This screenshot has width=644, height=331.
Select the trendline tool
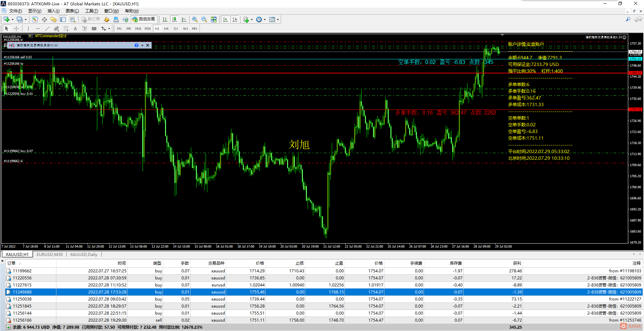tap(47, 28)
